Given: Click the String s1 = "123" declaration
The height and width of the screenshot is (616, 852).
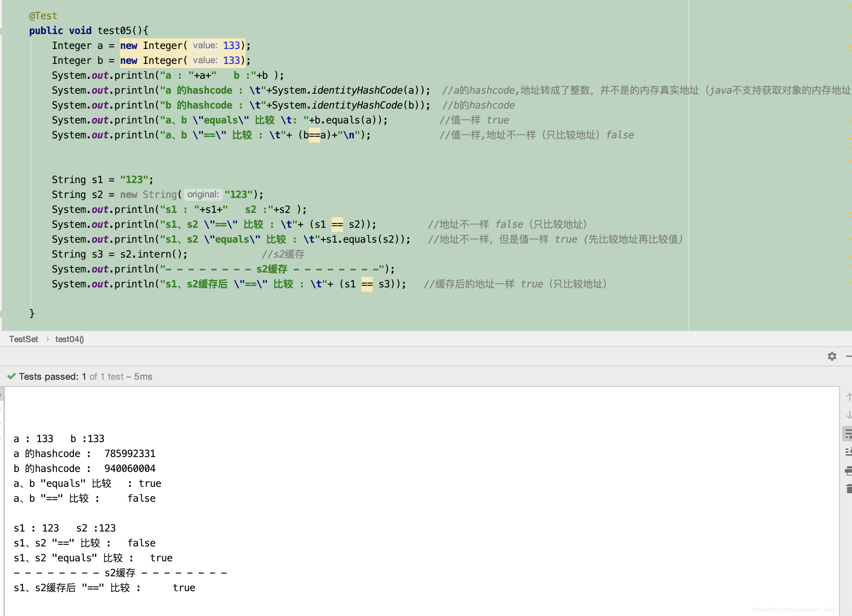Looking at the screenshot, I should (x=103, y=180).
